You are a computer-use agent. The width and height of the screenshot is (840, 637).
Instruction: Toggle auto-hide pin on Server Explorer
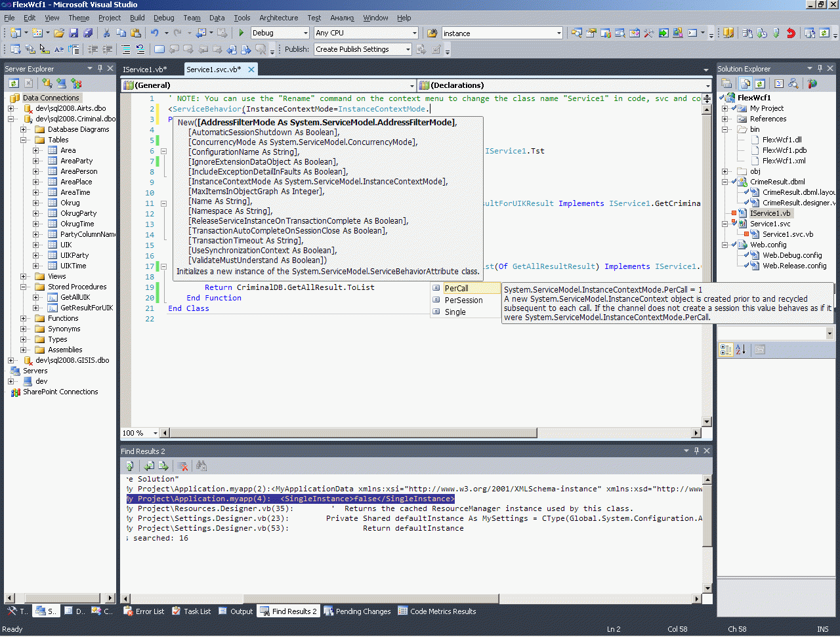[x=100, y=68]
